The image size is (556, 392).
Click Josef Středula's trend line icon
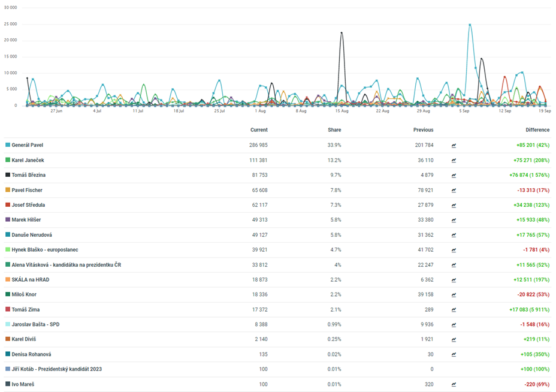(x=454, y=205)
